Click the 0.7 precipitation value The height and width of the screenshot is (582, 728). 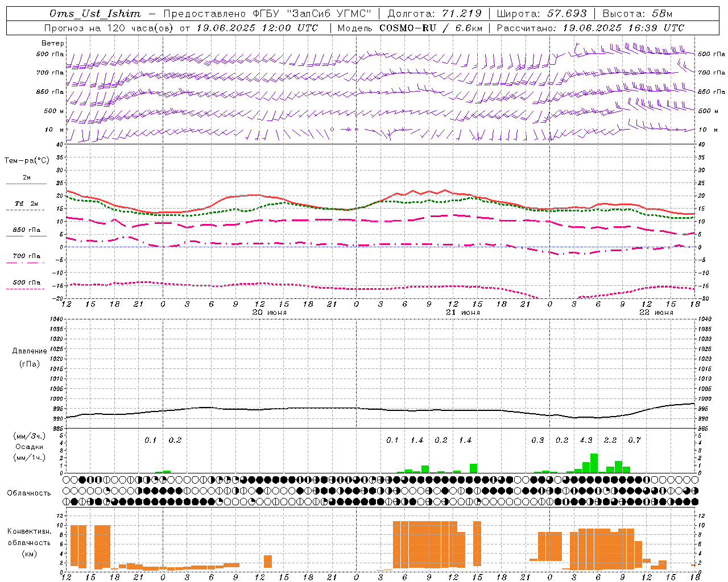tap(635, 440)
